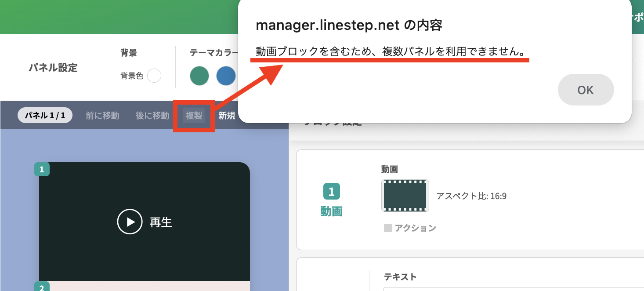644x291 pixels.
Task: Click the 背景 section label
Action: point(129,53)
